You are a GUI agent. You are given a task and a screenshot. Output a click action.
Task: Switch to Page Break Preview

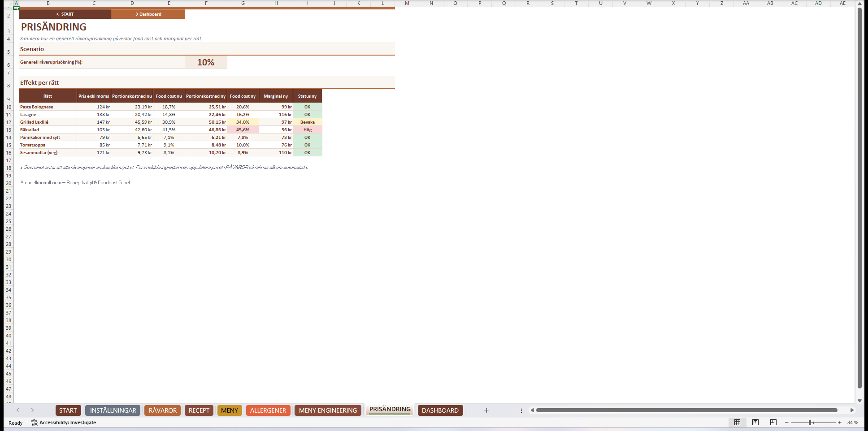tap(773, 422)
